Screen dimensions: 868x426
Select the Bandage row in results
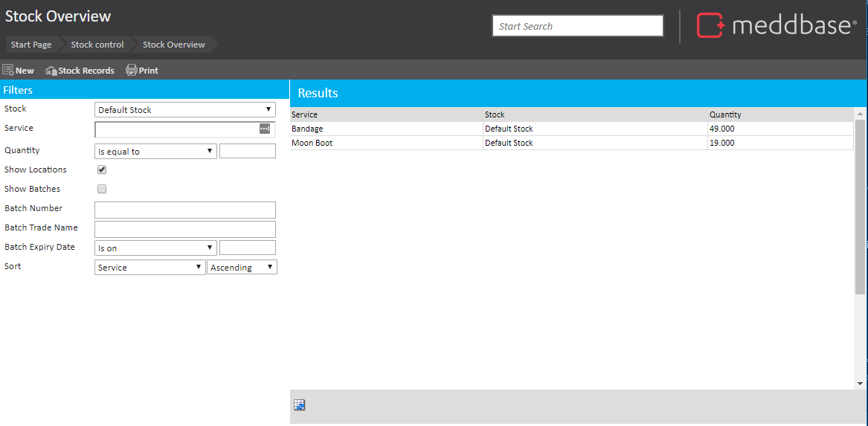[308, 129]
